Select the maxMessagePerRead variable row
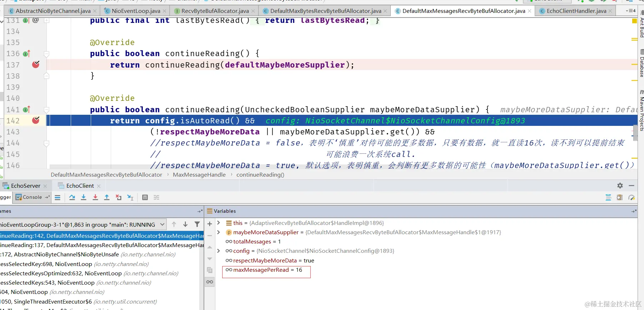Image resolution: width=644 pixels, height=310 pixels. [264, 270]
